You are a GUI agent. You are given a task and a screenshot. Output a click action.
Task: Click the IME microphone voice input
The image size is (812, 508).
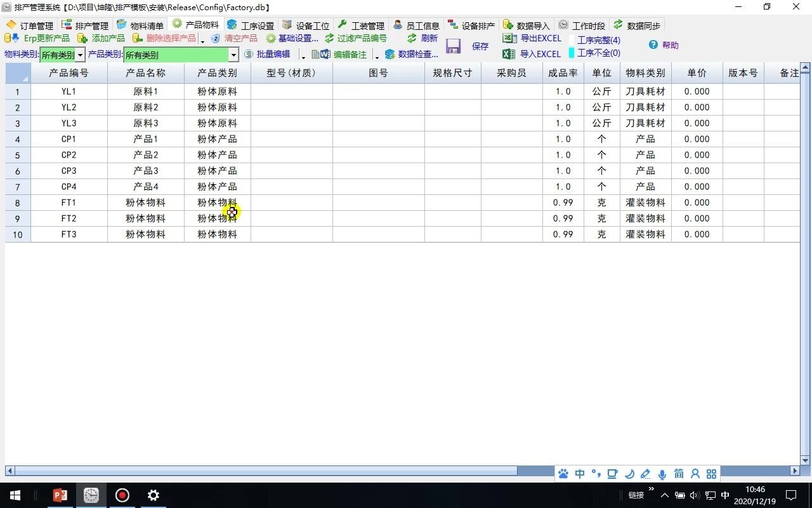point(662,474)
